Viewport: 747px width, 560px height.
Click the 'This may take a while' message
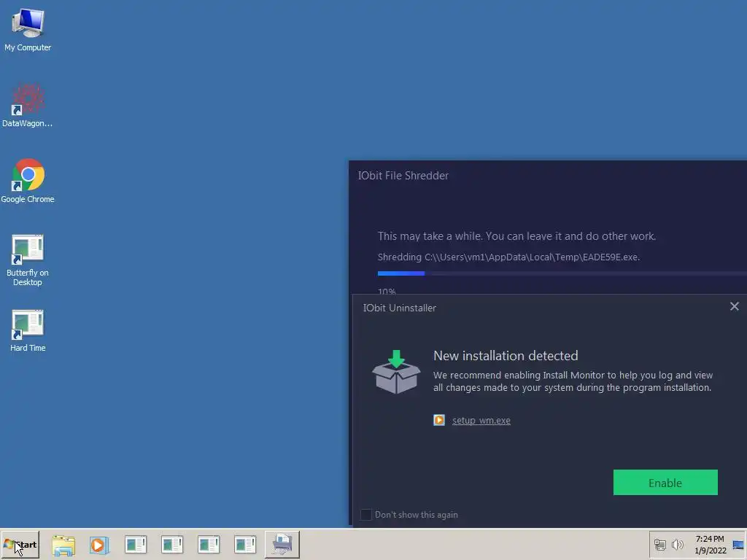pos(516,236)
